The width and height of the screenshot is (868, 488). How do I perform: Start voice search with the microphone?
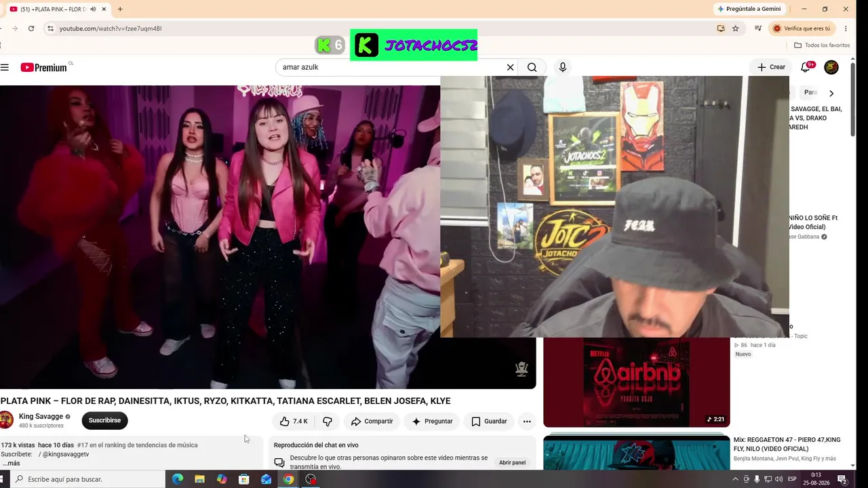pyautogui.click(x=562, y=67)
